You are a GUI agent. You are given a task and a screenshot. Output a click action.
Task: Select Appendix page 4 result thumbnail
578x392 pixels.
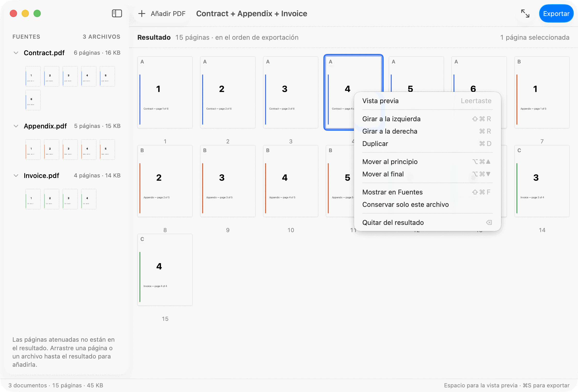291,181
